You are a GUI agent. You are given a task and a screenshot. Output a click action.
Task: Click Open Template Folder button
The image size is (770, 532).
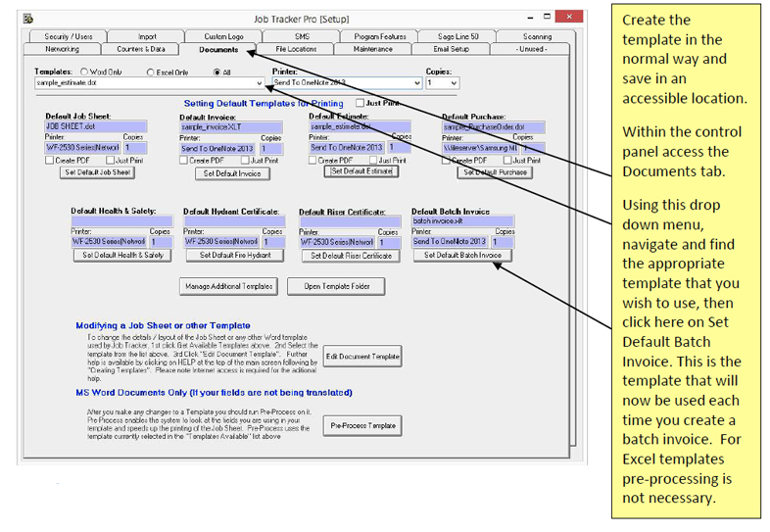[336, 286]
